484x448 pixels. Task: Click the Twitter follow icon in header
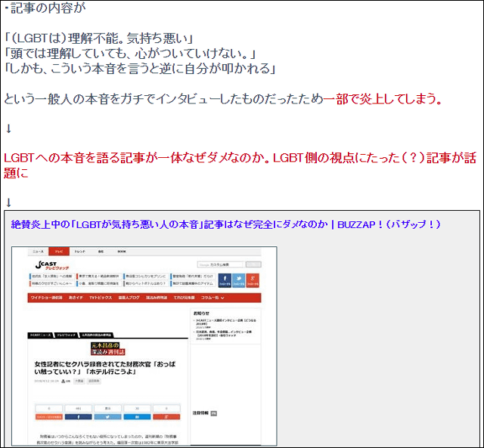pyautogui.click(x=240, y=281)
